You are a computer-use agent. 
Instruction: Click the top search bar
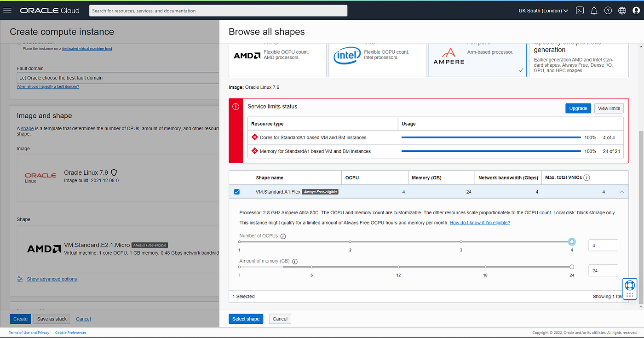point(218,11)
